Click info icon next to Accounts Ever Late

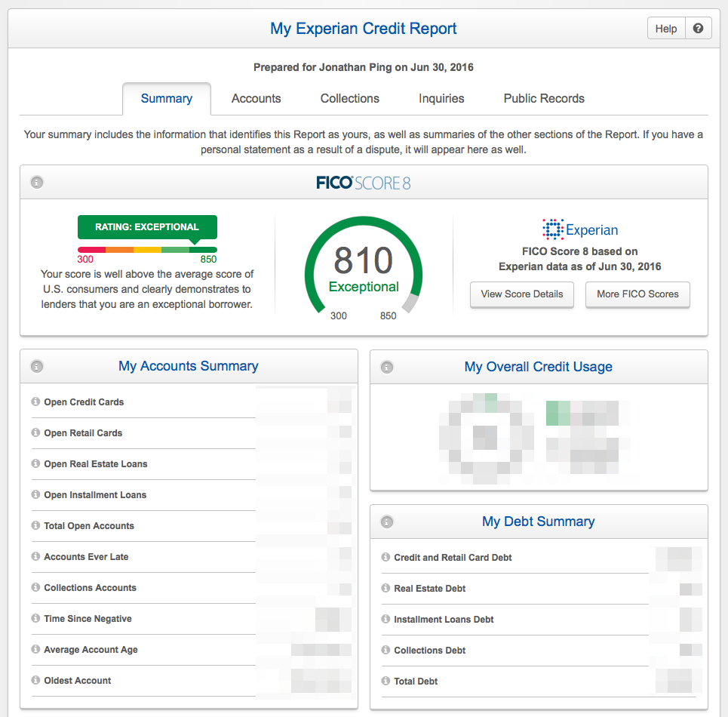click(x=35, y=555)
